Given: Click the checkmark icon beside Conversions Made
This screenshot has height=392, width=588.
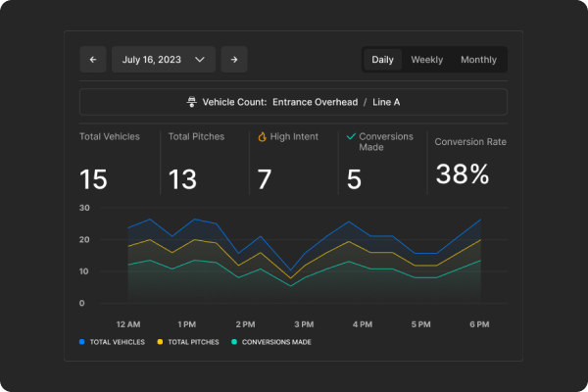Looking at the screenshot, I should (351, 136).
